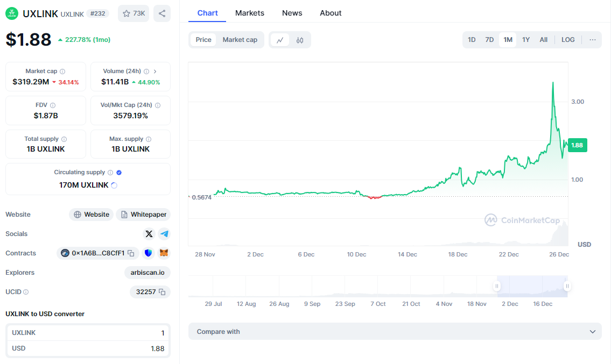
Task: Click the 0x1A6B...C8CfF1 contract address
Action: [98, 253]
